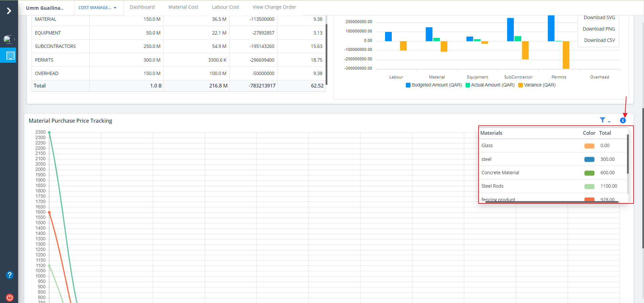Click the red power logout icon
Viewport: 644px width, 303px height.
coord(9,297)
